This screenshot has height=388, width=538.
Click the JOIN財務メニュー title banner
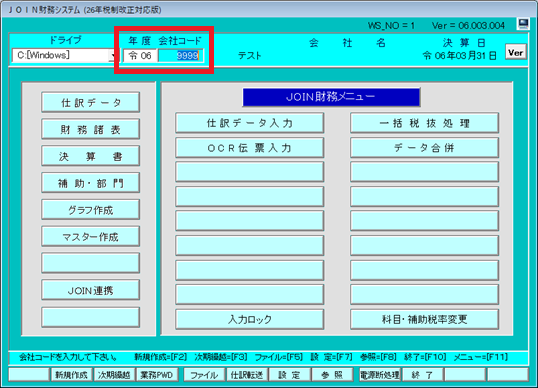331,97
